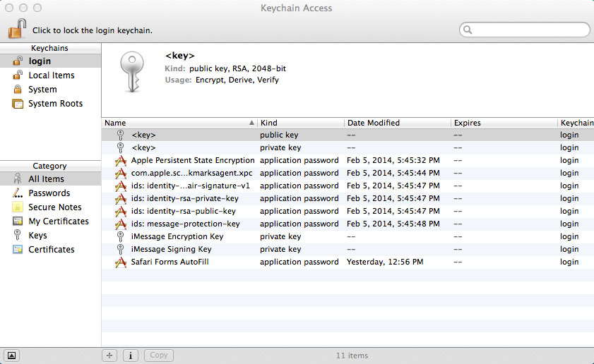This screenshot has height=364, width=594.
Task: Select the System Roots keychain
Action: point(50,103)
